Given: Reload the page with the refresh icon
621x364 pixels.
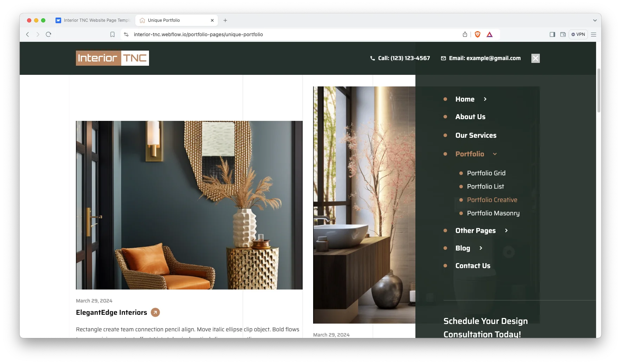Looking at the screenshot, I should 48,34.
